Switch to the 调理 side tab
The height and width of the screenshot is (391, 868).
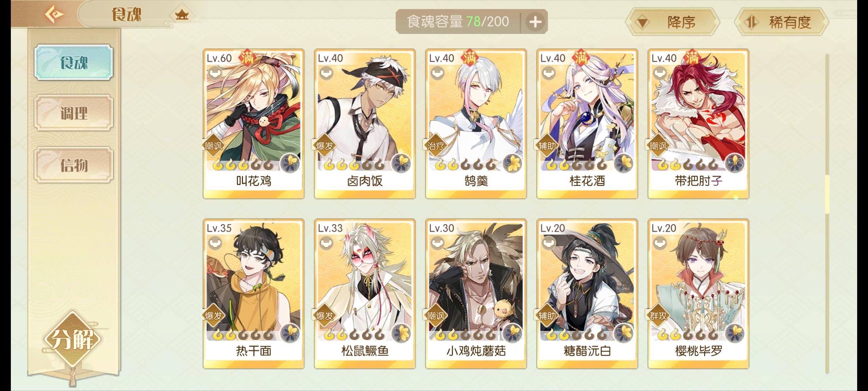point(74,113)
